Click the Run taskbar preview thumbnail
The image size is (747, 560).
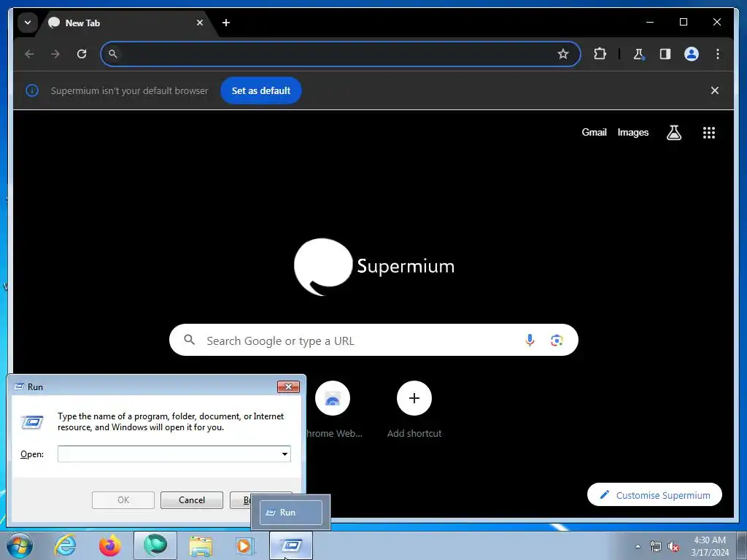pyautogui.click(x=290, y=513)
